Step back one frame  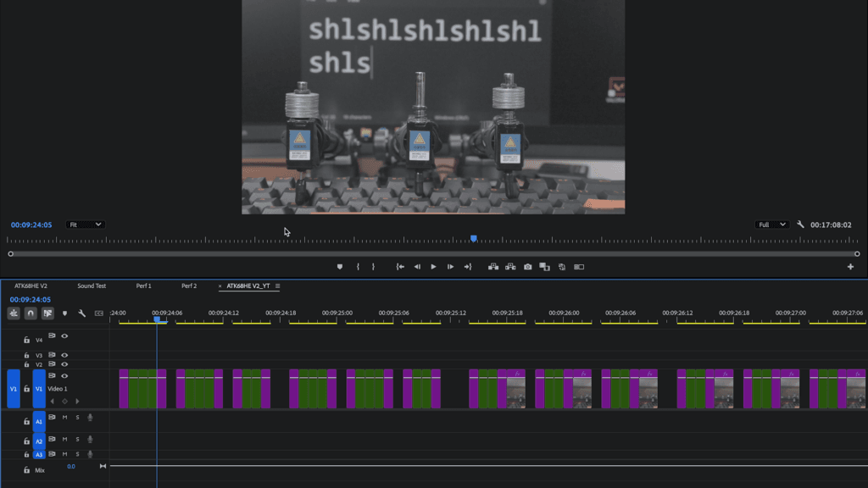[x=417, y=267]
